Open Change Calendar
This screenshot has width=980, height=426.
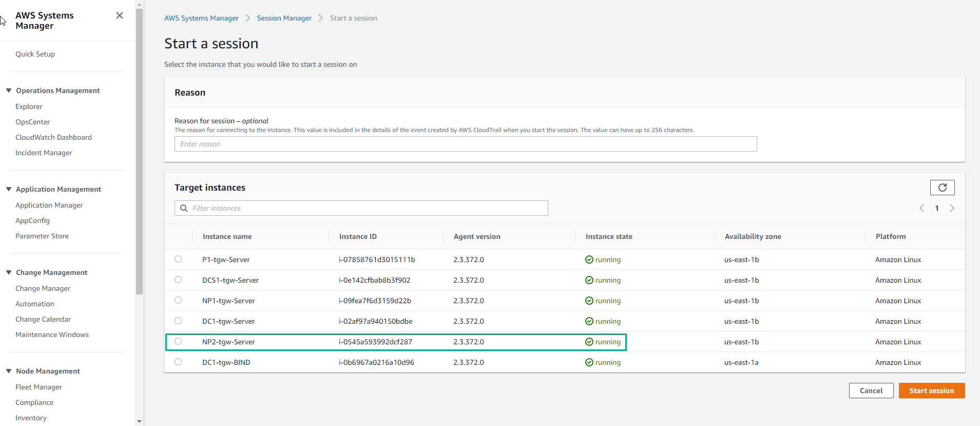tap(43, 319)
